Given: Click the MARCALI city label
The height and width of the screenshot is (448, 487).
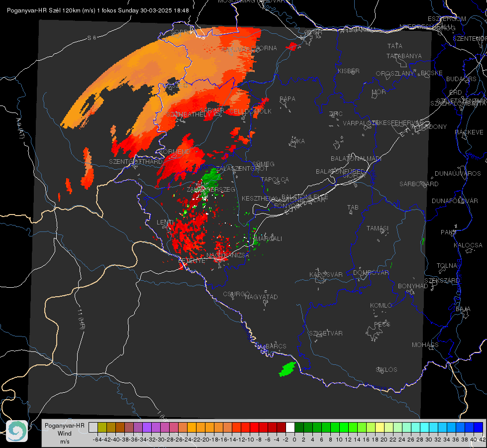Looking at the screenshot, I should pos(269,238).
